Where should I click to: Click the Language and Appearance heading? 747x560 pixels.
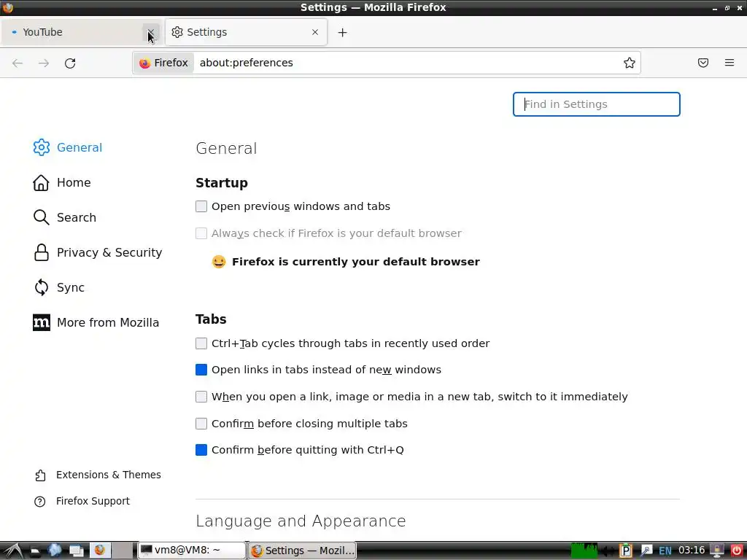[301, 521]
